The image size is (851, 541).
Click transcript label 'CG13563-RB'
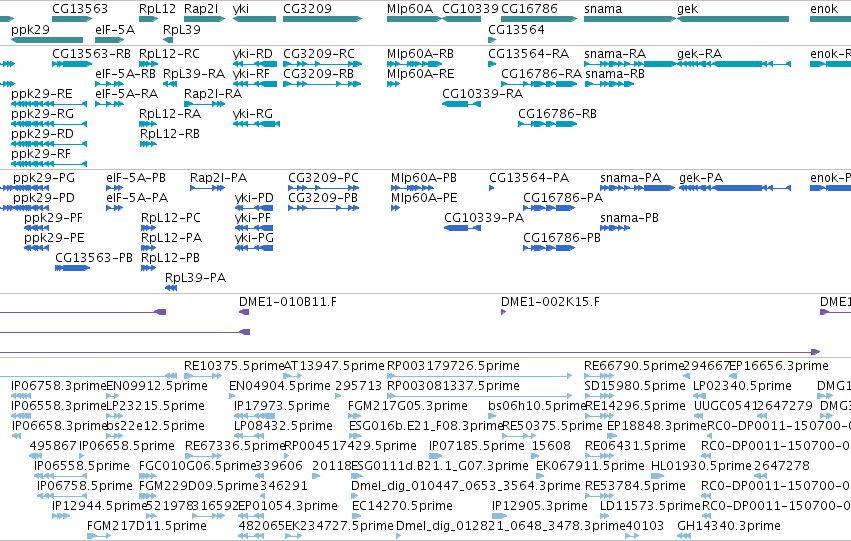point(91,54)
